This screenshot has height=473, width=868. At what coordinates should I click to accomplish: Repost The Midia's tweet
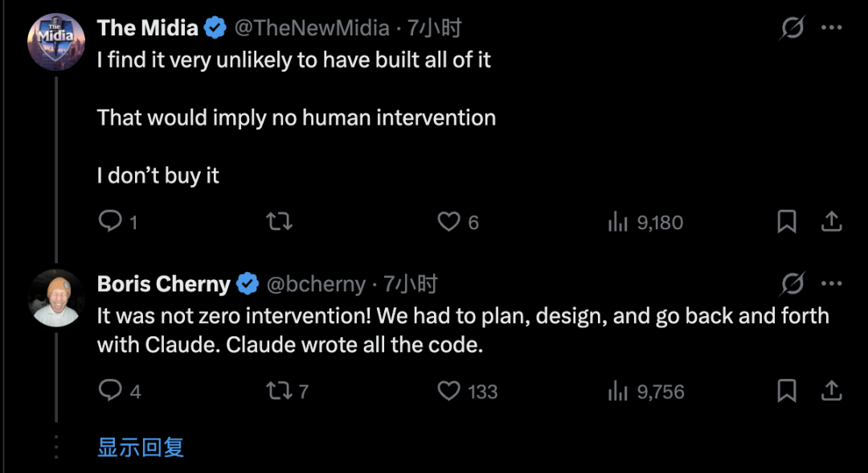tap(278, 221)
